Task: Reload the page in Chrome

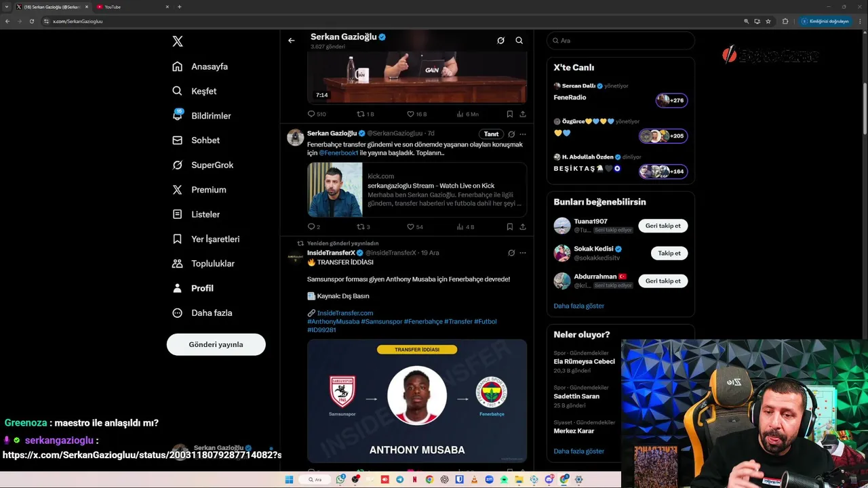Action: click(x=31, y=21)
